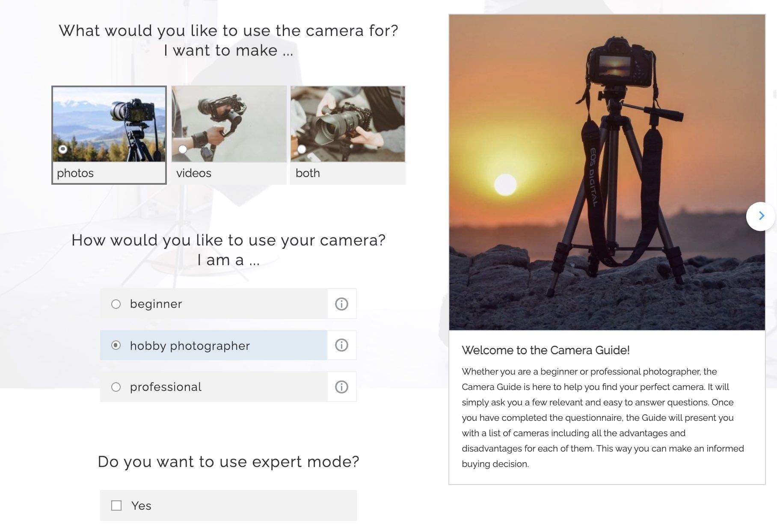Click the "both" caption text
The height and width of the screenshot is (532, 777).
coord(308,173)
